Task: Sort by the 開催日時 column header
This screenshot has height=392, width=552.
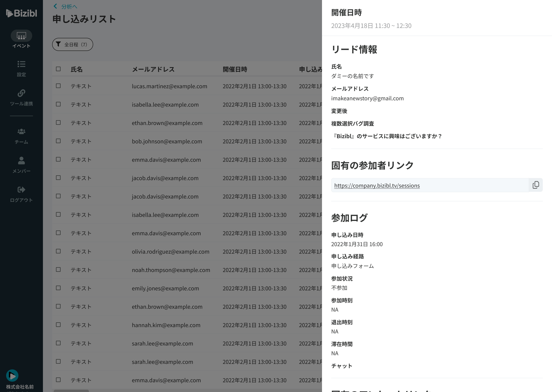Action: click(x=235, y=69)
